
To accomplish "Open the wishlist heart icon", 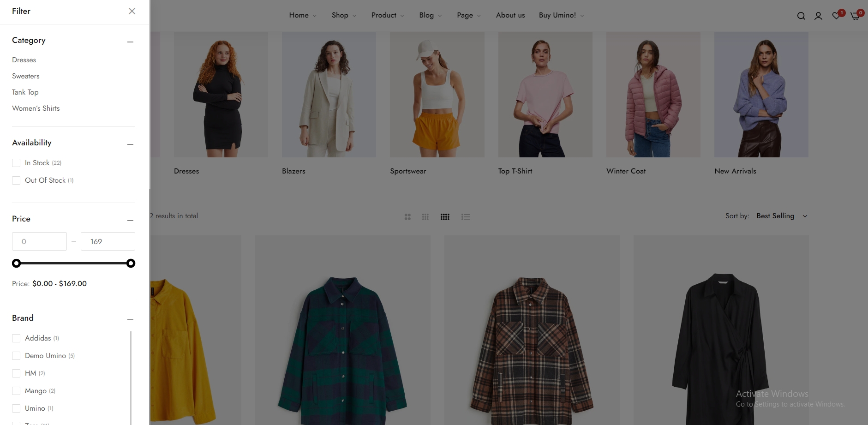I will pos(836,16).
